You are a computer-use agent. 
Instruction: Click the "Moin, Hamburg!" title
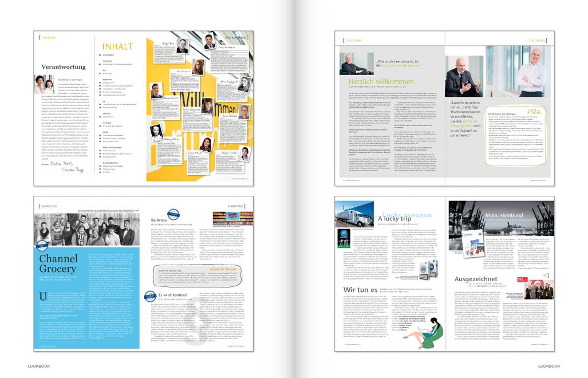(x=504, y=215)
